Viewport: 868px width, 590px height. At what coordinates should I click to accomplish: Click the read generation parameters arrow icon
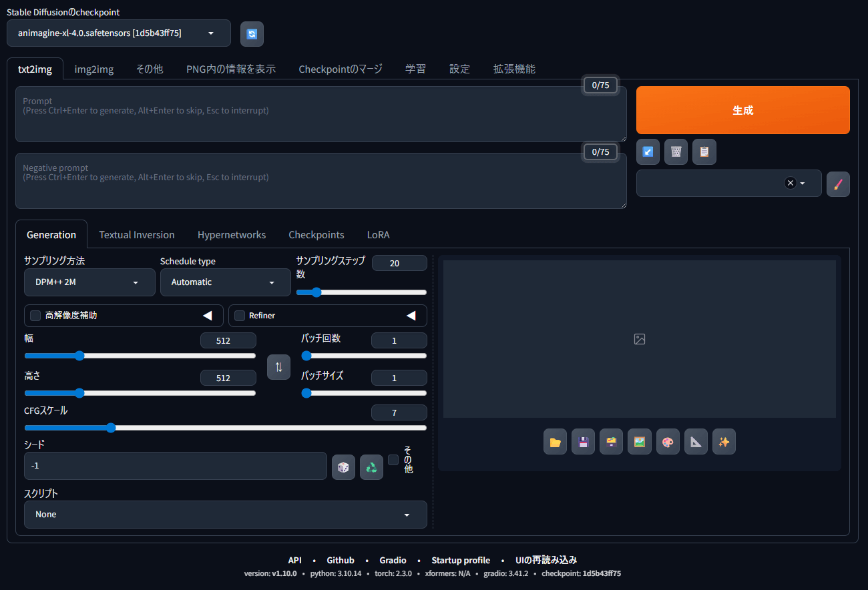[x=648, y=152]
